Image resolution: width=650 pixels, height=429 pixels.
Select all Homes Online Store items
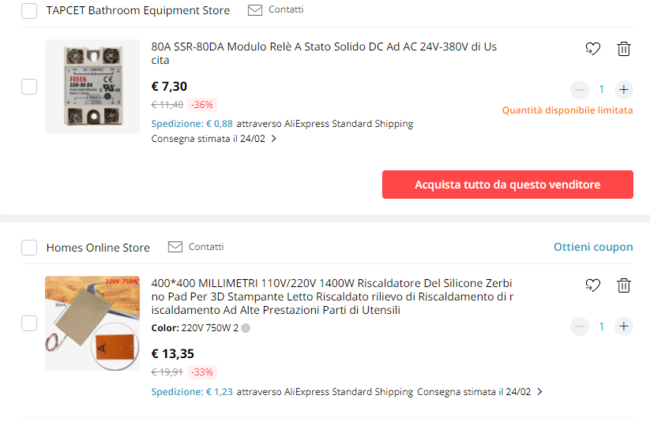pyautogui.click(x=29, y=248)
